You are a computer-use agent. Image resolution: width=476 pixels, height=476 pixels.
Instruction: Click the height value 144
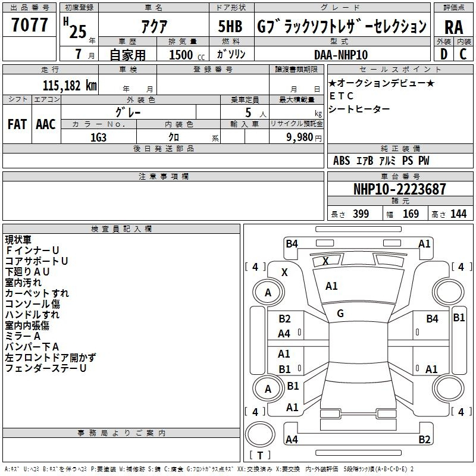[458, 214]
